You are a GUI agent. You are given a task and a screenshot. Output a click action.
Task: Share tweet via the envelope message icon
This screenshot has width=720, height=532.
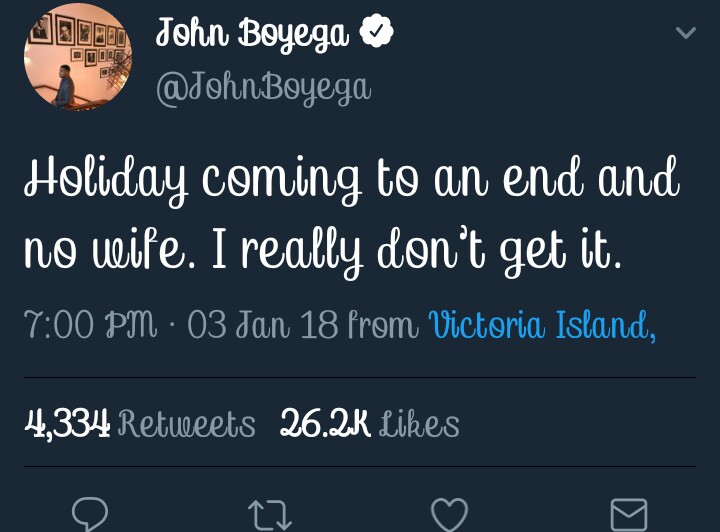click(629, 514)
